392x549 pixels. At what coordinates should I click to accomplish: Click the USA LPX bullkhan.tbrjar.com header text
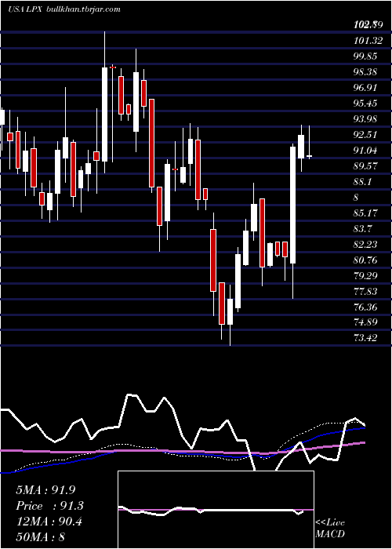point(64,9)
